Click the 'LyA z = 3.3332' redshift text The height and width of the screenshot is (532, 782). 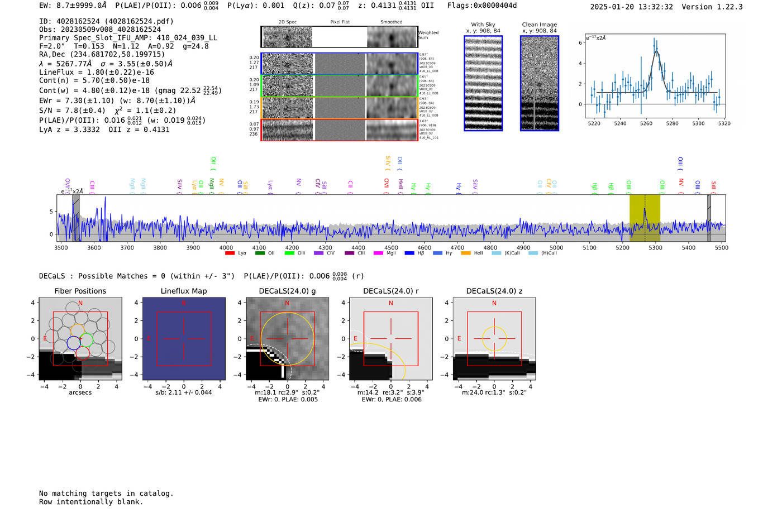click(69, 130)
